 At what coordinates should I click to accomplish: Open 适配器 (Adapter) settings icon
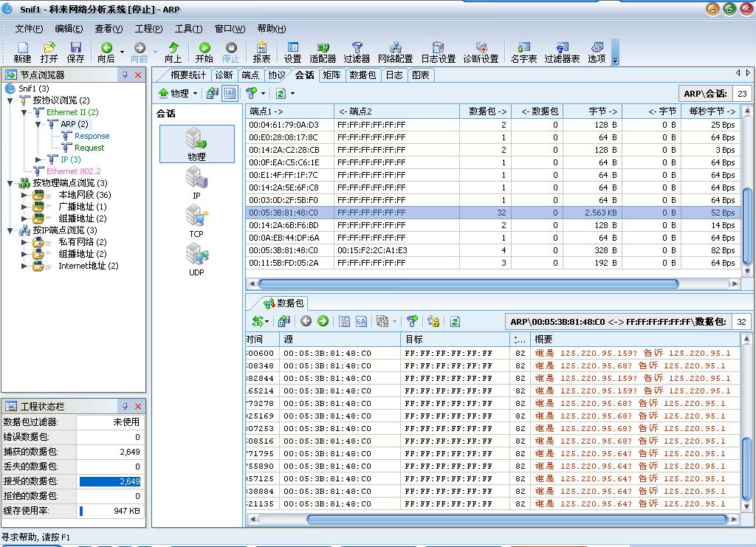(x=323, y=52)
